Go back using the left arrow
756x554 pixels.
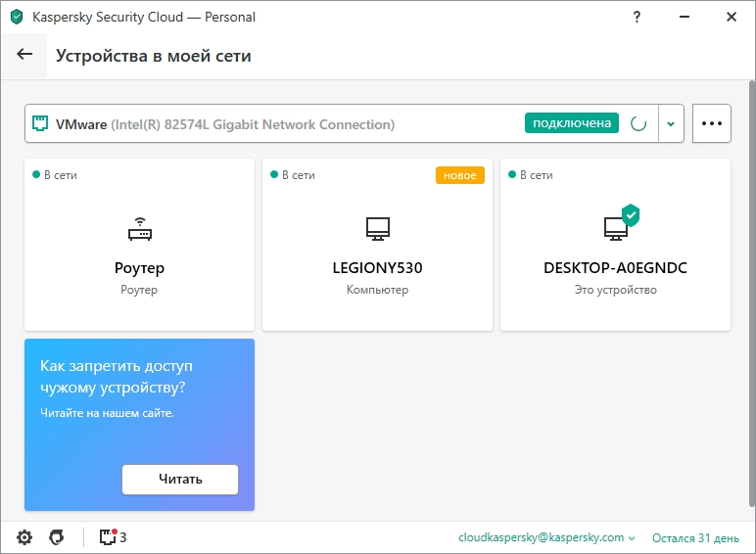(x=24, y=55)
